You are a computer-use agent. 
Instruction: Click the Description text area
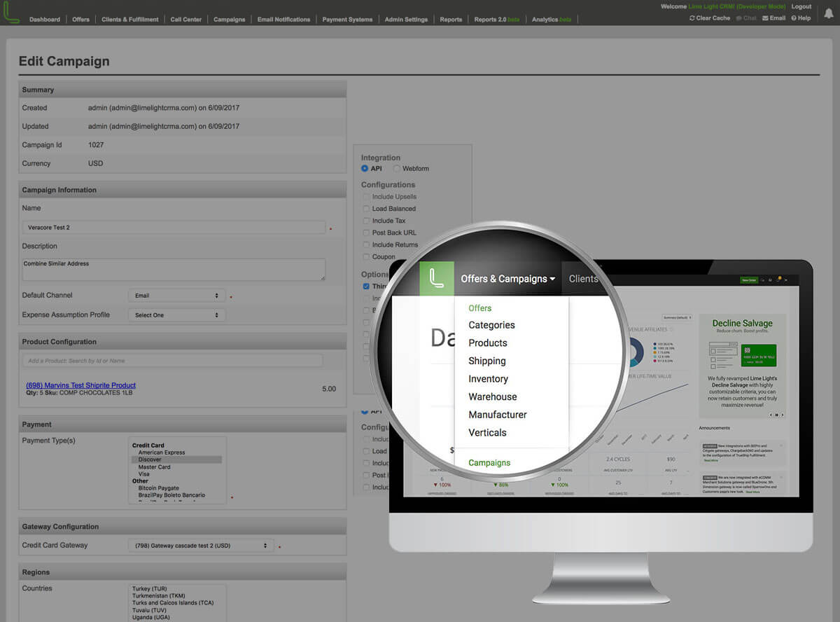pos(174,270)
